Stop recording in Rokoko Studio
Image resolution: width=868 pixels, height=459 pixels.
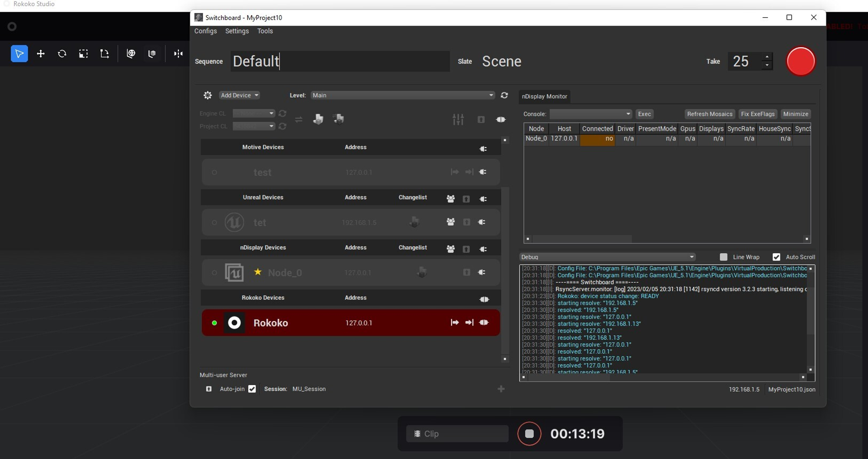(x=529, y=433)
